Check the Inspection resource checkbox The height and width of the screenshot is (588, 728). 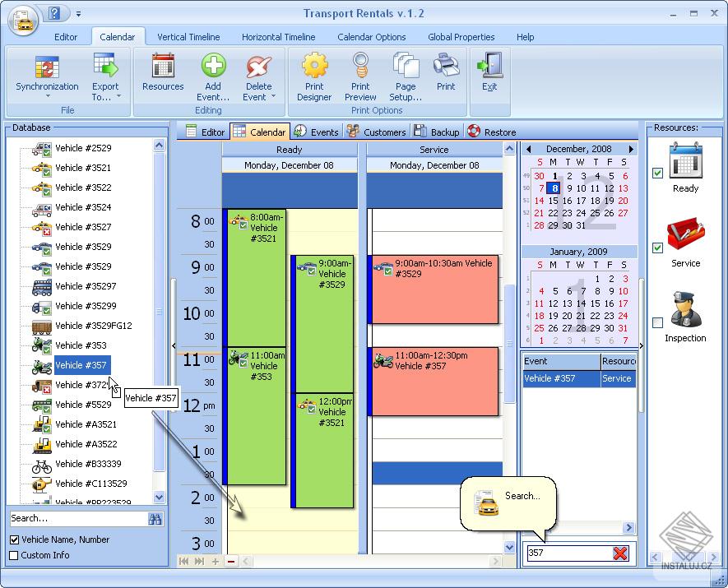pyautogui.click(x=657, y=322)
